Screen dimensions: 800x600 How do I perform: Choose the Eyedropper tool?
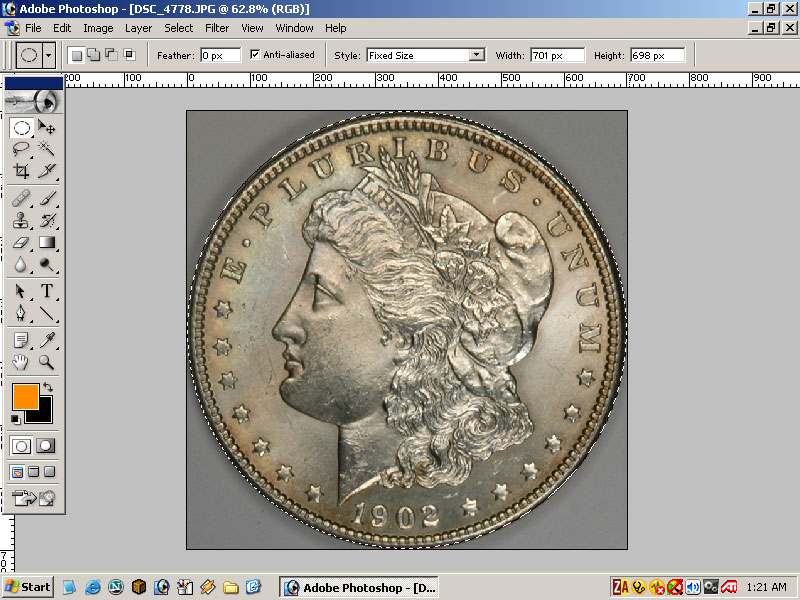[47, 340]
